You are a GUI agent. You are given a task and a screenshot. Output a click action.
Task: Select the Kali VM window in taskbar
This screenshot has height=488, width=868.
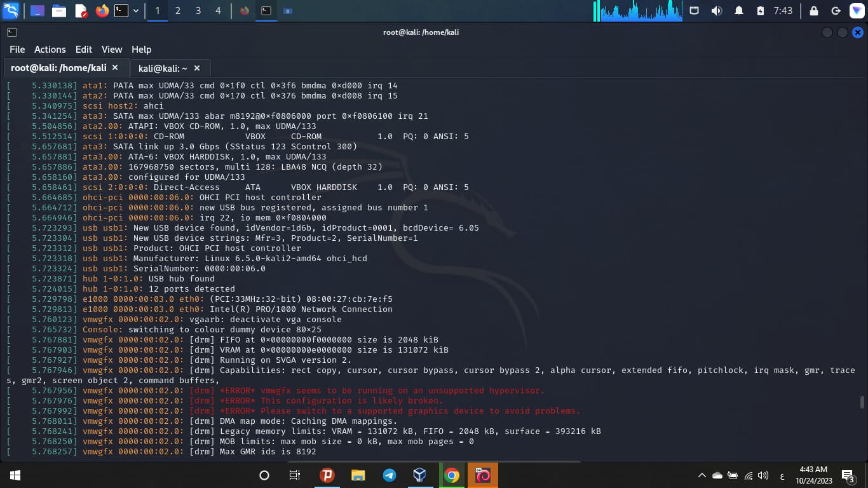click(x=483, y=475)
